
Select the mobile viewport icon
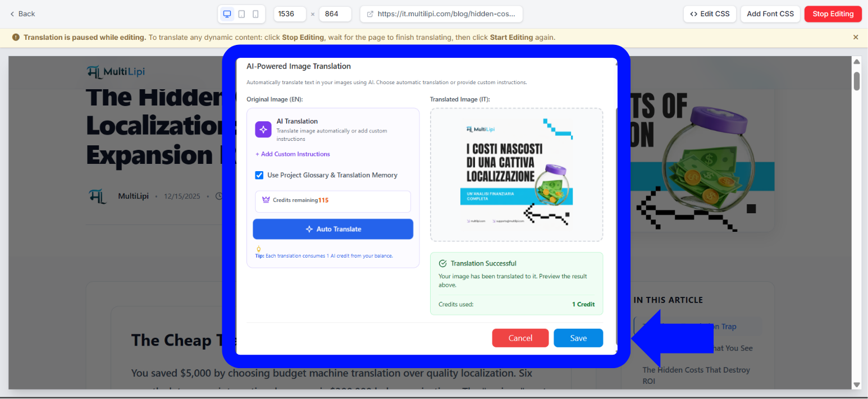point(255,14)
